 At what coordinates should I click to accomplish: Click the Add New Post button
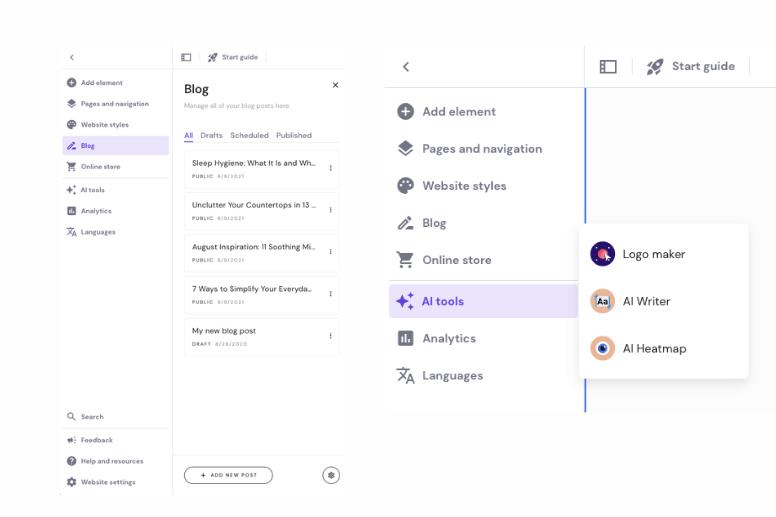(228, 475)
